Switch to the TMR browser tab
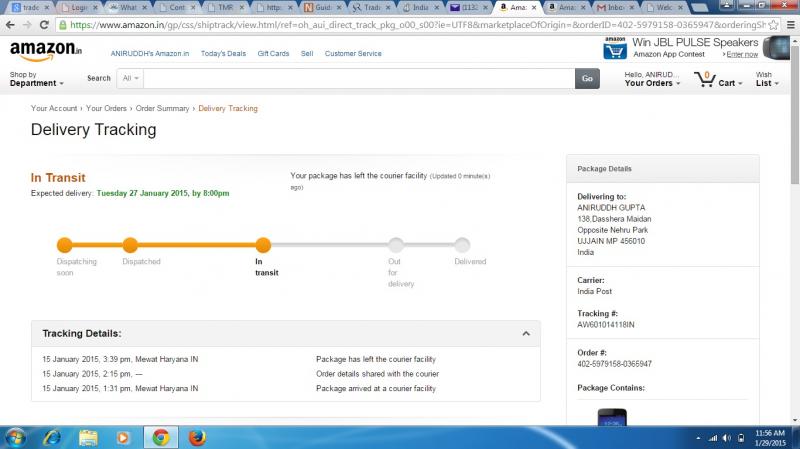The height and width of the screenshot is (449, 800). click(x=225, y=8)
